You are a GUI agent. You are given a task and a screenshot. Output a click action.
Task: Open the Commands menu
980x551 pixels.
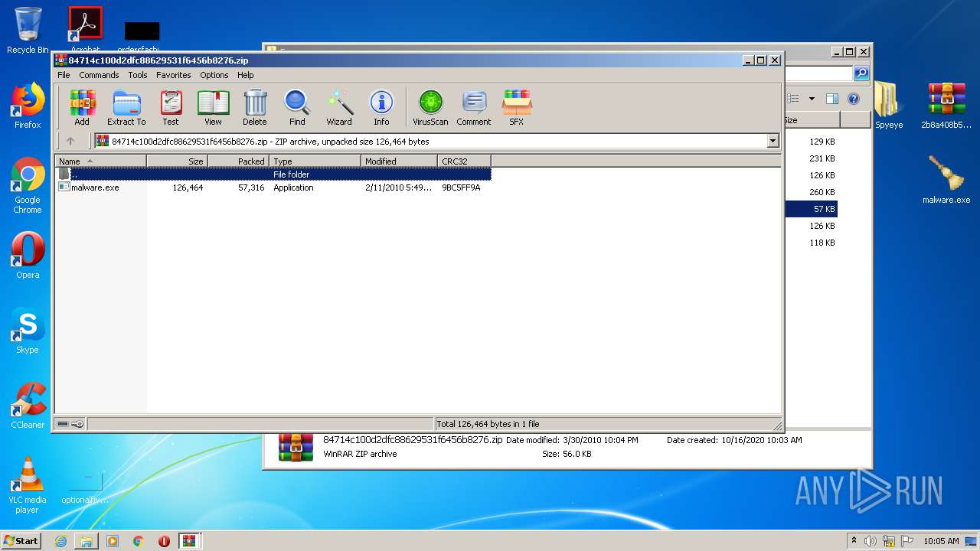pos(99,75)
